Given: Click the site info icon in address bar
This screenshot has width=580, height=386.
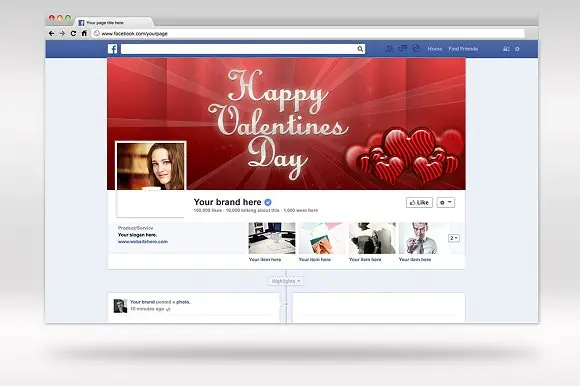Looking at the screenshot, I should (97, 33).
